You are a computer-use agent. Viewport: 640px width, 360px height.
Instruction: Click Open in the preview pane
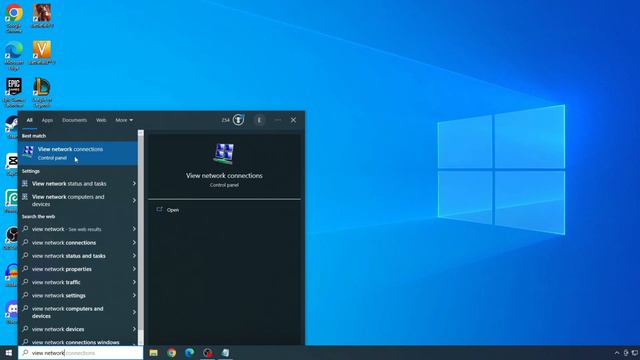click(x=173, y=210)
